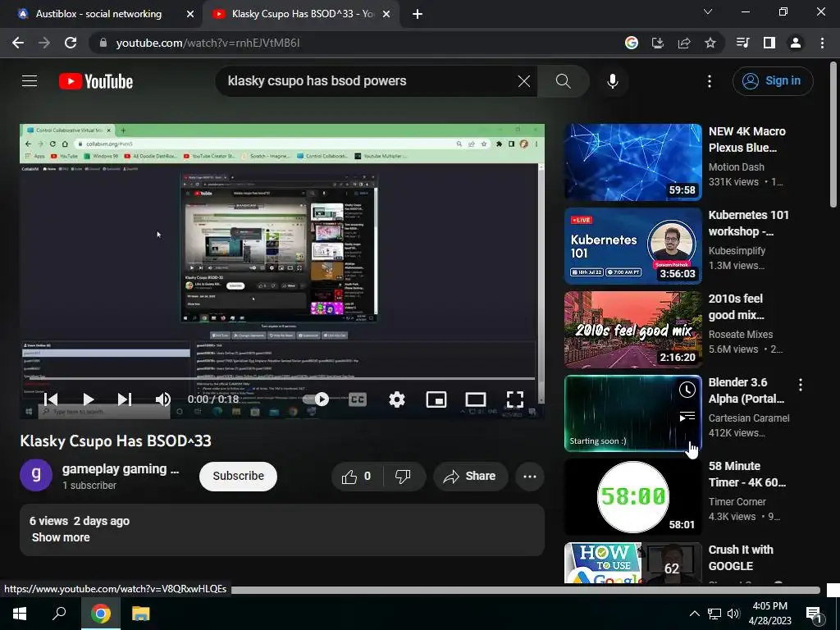Screen dimensions: 840x630
Task: Dislike the video with thumbs down
Action: (403, 477)
